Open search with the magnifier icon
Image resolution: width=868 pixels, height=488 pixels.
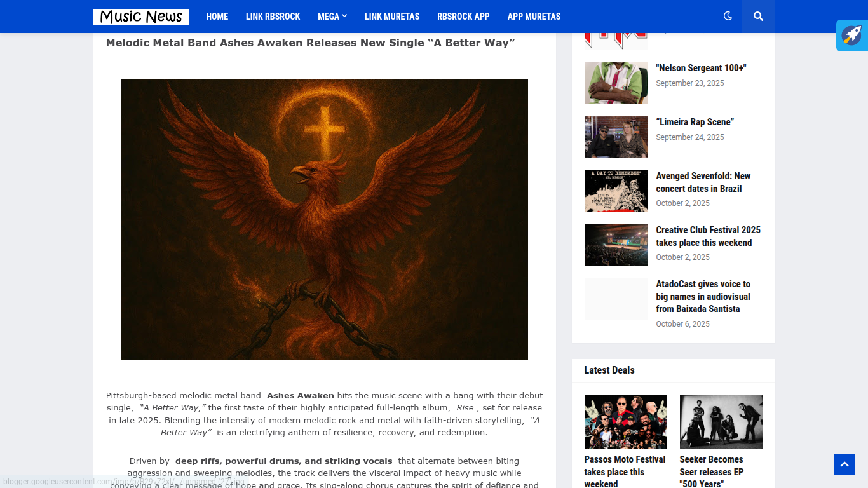pos(758,17)
